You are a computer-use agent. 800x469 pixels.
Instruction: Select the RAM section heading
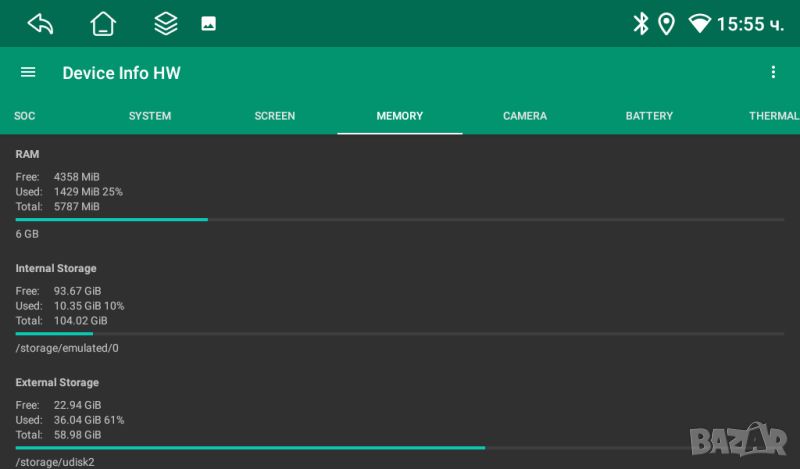(27, 154)
